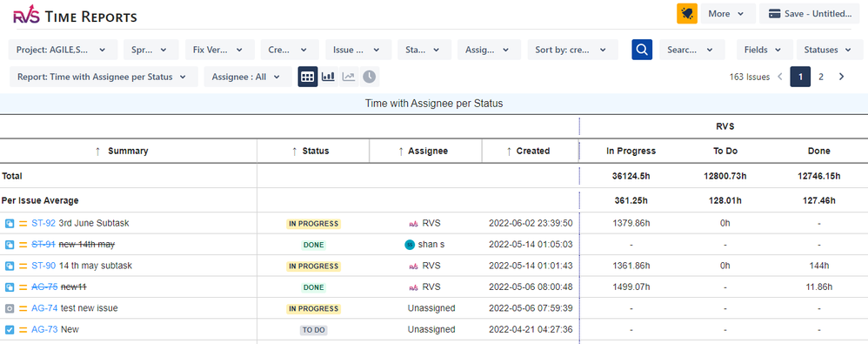Open the Issue type filter dropdown

click(358, 50)
